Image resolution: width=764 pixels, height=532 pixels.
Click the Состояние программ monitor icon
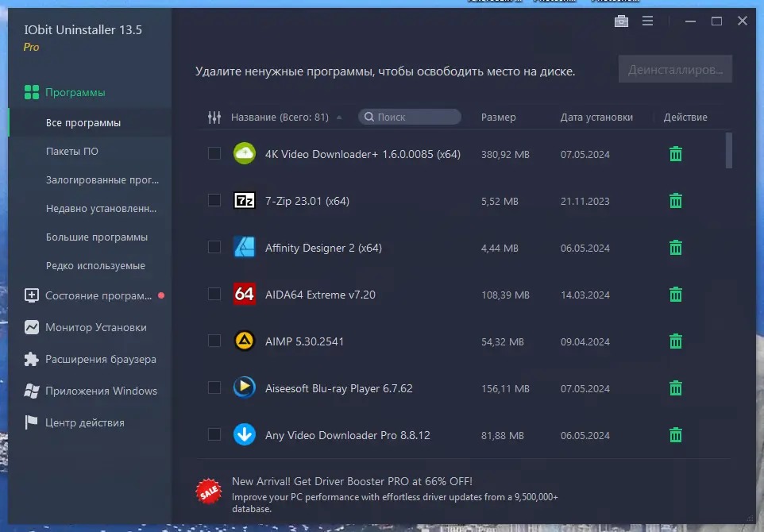pos(32,295)
